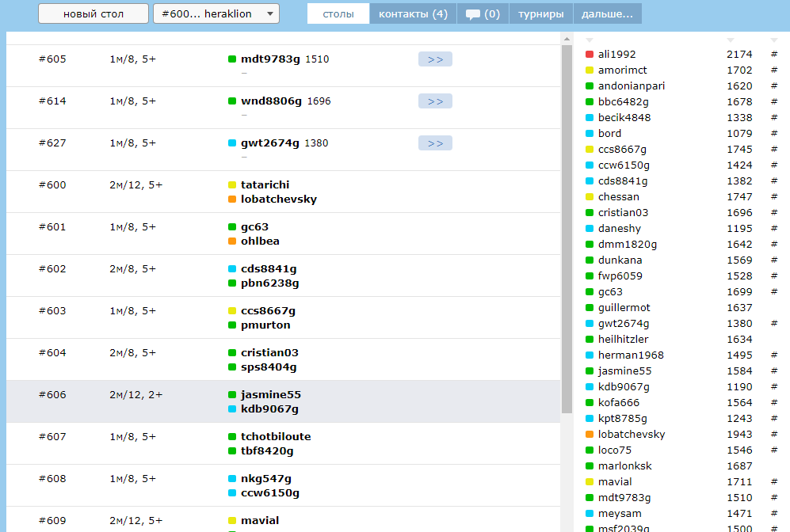Click the новый стол button
Viewport: 790px width, 532px height.
[94, 14]
